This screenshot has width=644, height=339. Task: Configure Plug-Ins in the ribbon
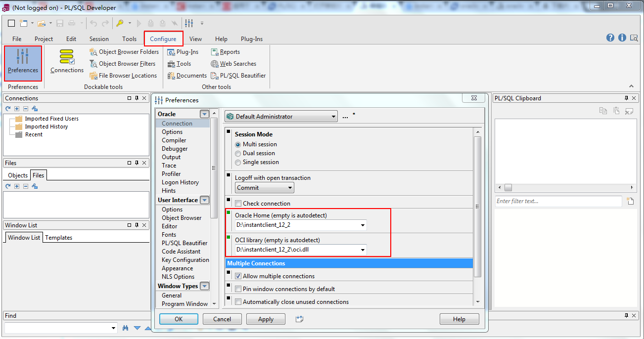183,52
